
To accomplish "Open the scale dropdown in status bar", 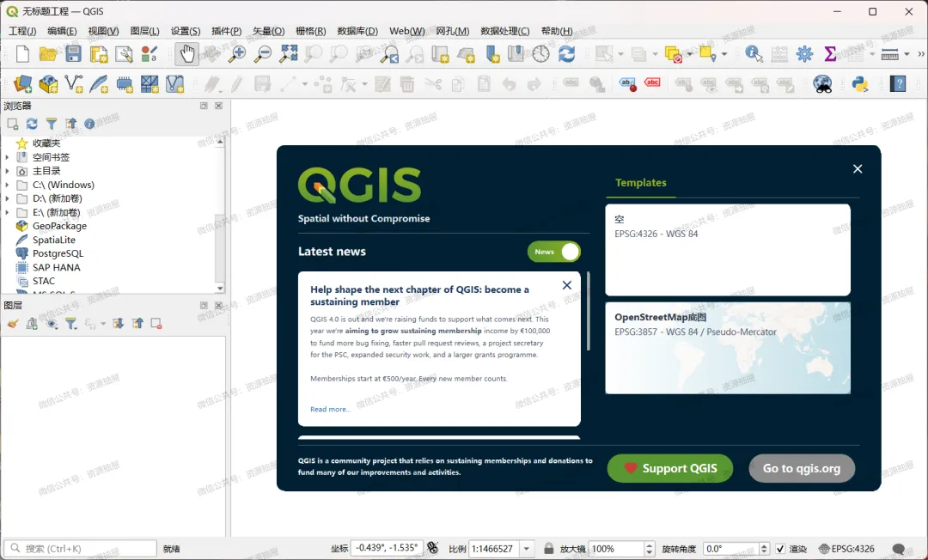I will [x=526, y=549].
